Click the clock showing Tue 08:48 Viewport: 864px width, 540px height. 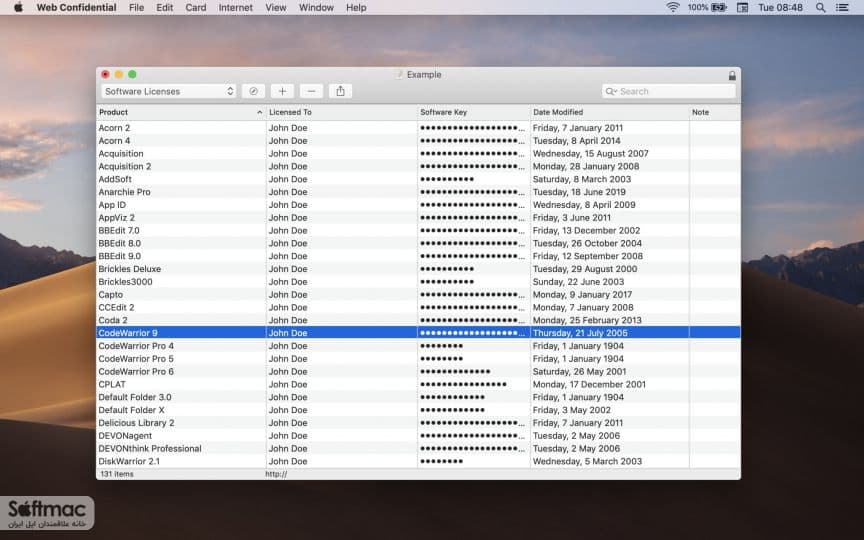[x=780, y=8]
